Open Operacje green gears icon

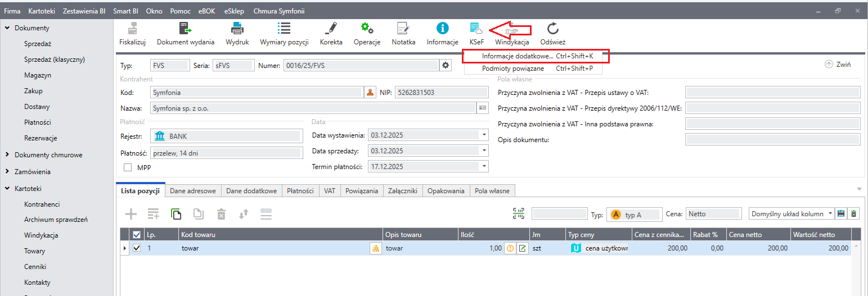point(367,29)
